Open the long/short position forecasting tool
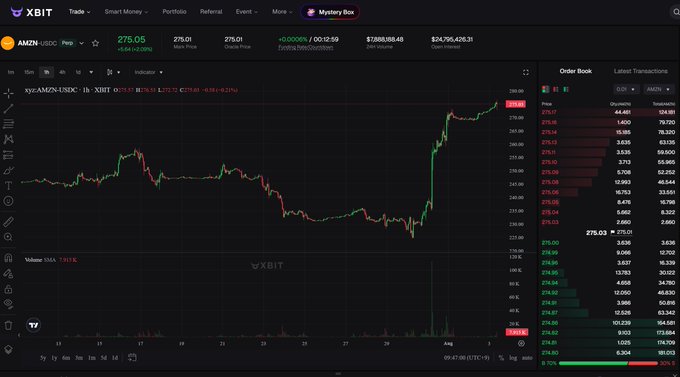Image resolution: width=680 pixels, height=377 pixels. 8,155
